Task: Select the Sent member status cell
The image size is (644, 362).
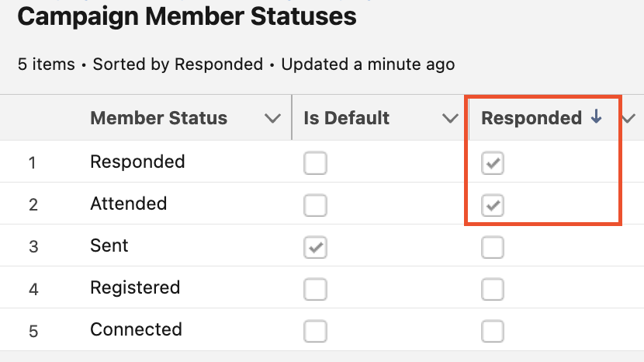Action: point(109,245)
